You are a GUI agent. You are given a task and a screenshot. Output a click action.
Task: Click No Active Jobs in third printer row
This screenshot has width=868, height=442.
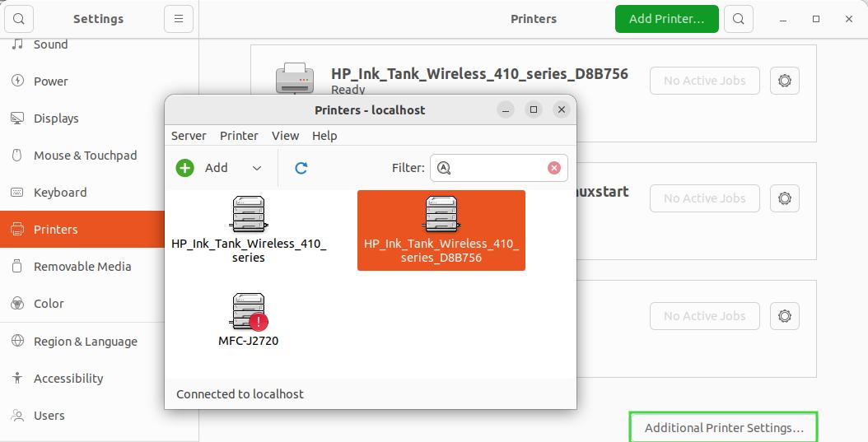[x=705, y=316]
